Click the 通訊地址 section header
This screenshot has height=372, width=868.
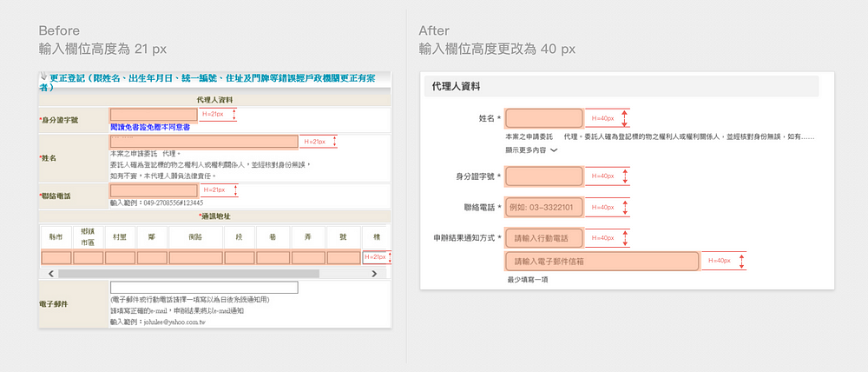pos(214,216)
